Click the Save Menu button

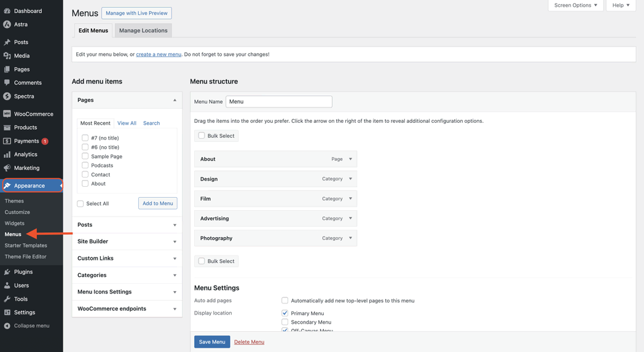212,342
